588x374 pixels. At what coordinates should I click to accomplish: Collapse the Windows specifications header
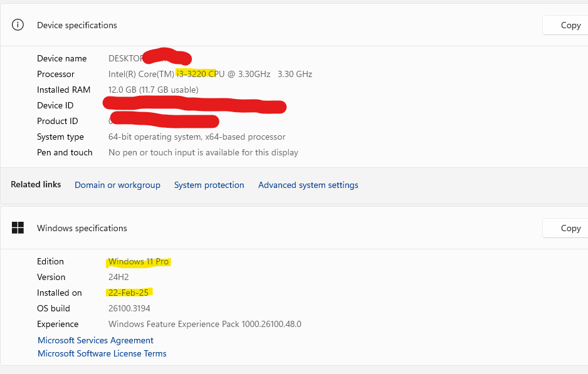294,228
